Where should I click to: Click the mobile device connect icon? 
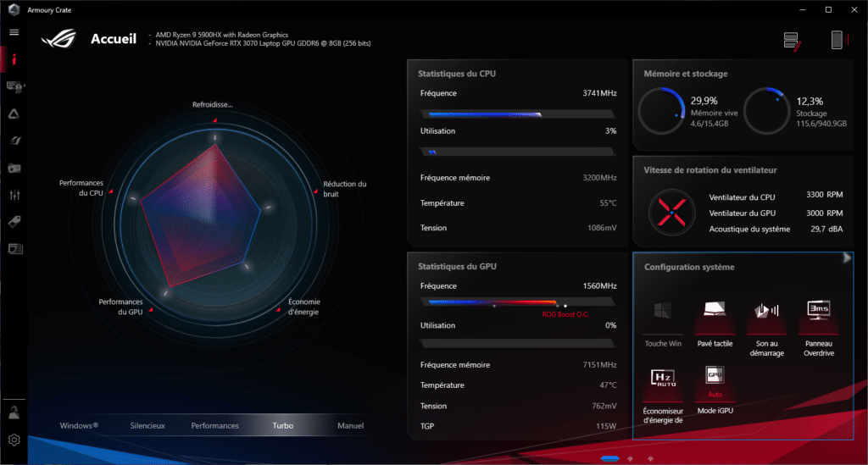point(838,40)
